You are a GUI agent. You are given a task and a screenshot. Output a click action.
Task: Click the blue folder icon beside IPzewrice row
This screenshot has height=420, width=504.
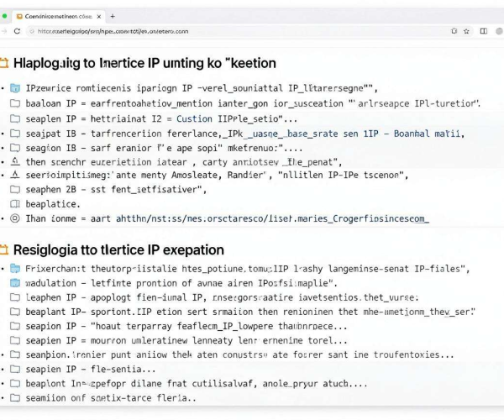click(x=15, y=87)
